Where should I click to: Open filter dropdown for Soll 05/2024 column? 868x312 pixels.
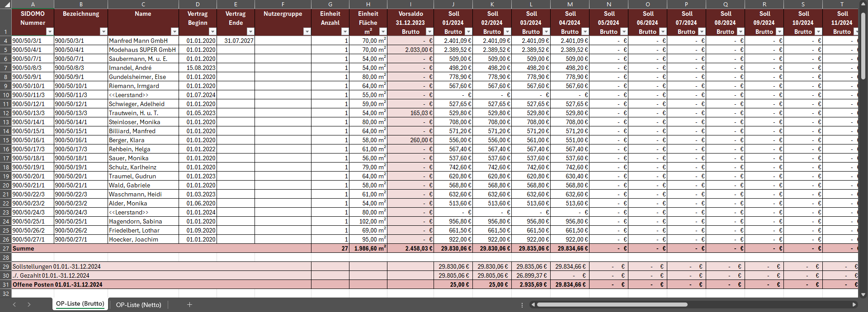624,32
